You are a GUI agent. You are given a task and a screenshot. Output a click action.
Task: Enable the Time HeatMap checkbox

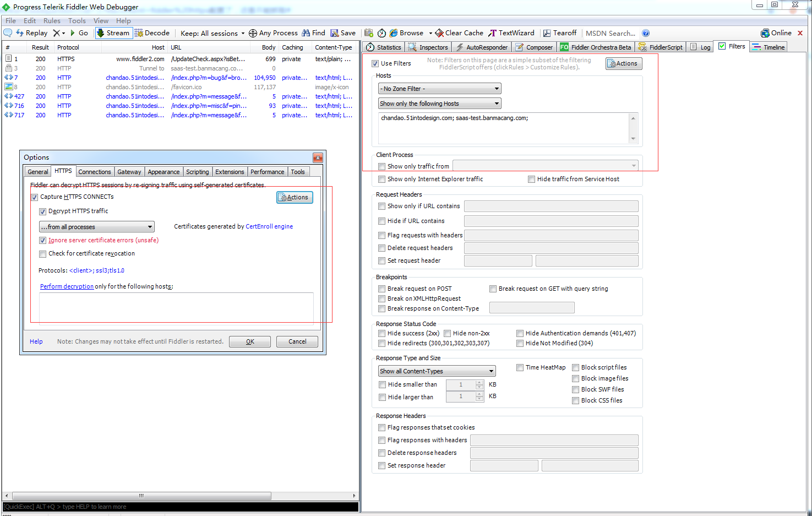pos(520,367)
